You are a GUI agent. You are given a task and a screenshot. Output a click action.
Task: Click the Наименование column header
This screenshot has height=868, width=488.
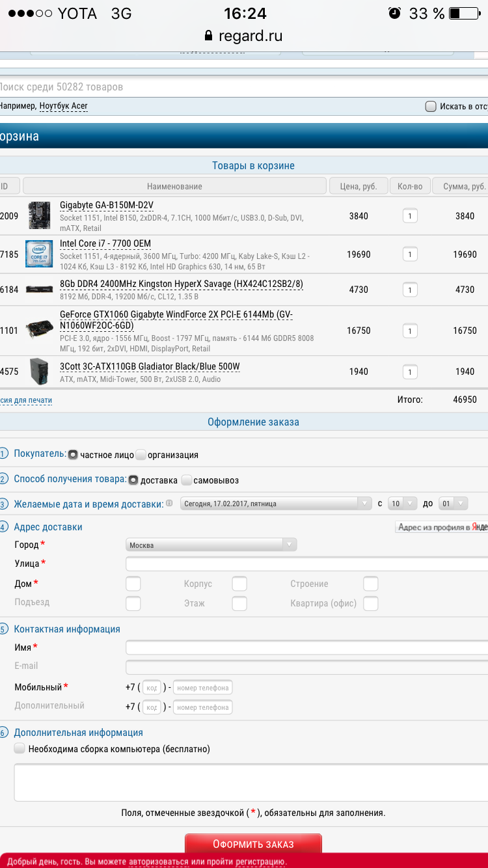click(x=174, y=186)
